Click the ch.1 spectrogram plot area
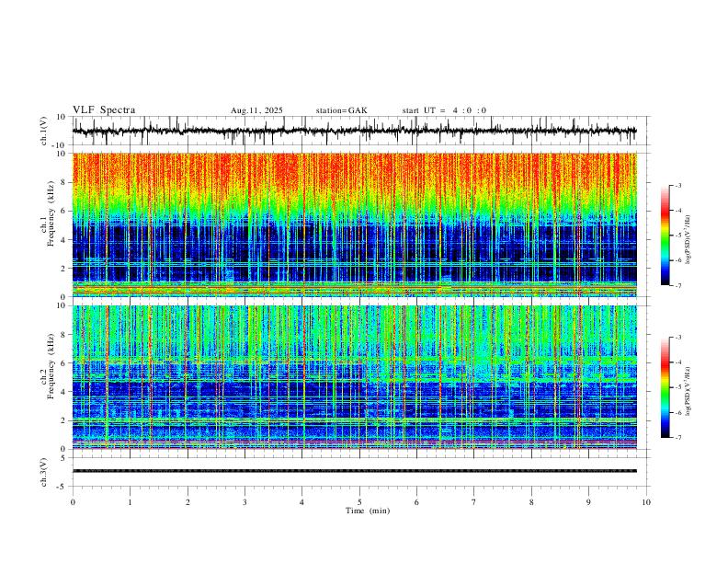This screenshot has height=563, width=728. [355, 224]
